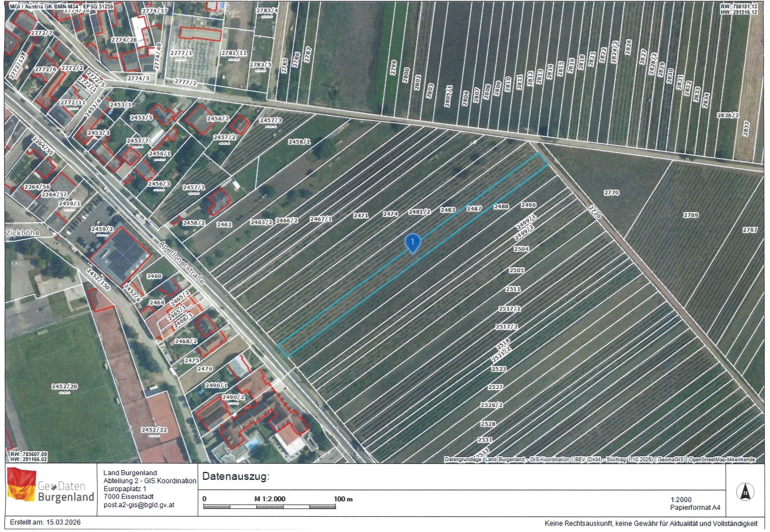
Task: Select parcel label 2490/2
Action: tap(233, 397)
